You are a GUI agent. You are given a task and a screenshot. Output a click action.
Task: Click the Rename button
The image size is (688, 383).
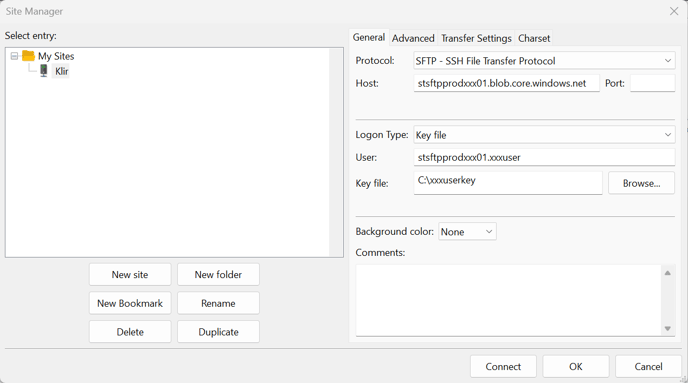point(218,303)
